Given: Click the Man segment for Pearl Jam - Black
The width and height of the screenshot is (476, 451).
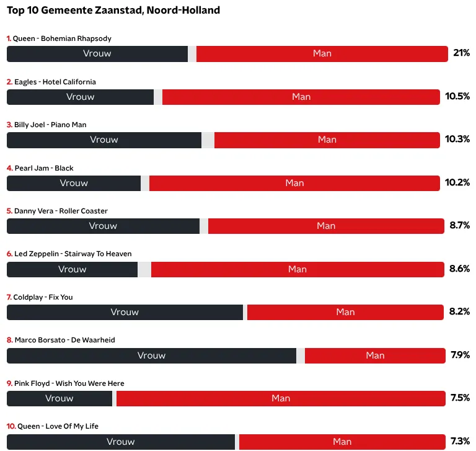Looking at the screenshot, I should tap(295, 183).
